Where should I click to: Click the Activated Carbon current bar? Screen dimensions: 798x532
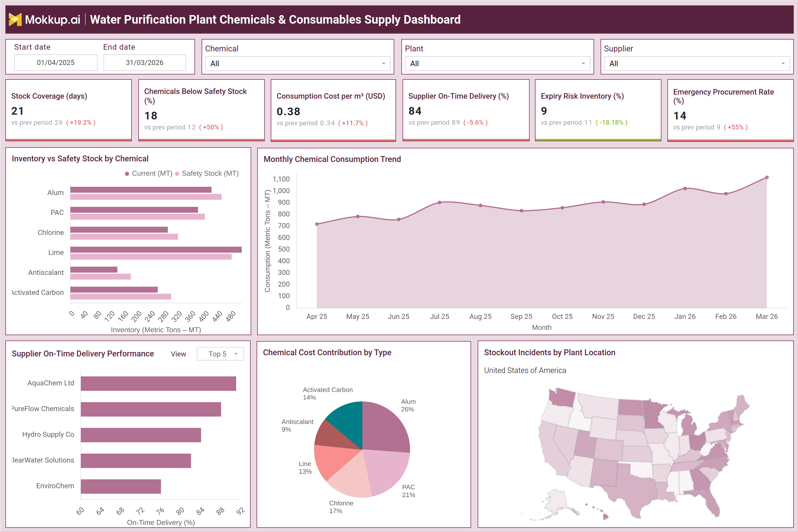point(114,290)
